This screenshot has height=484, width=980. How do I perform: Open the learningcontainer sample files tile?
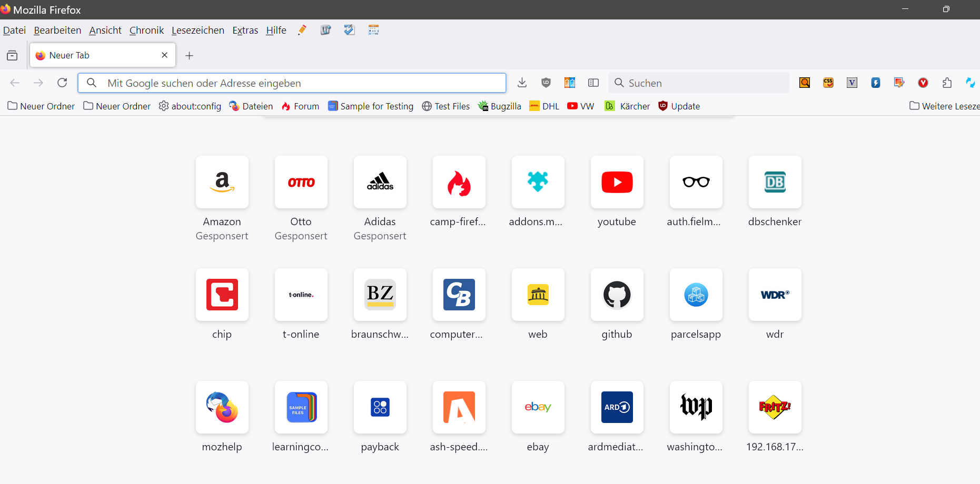tap(301, 407)
